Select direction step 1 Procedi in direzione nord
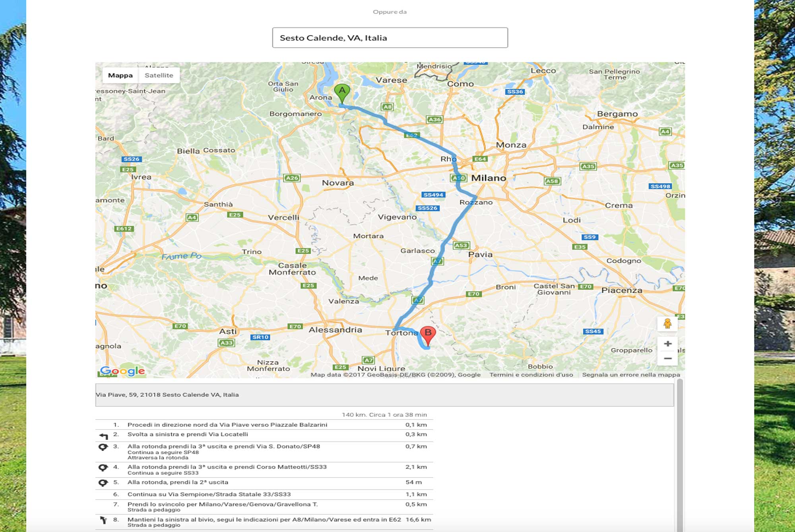 [x=227, y=425]
